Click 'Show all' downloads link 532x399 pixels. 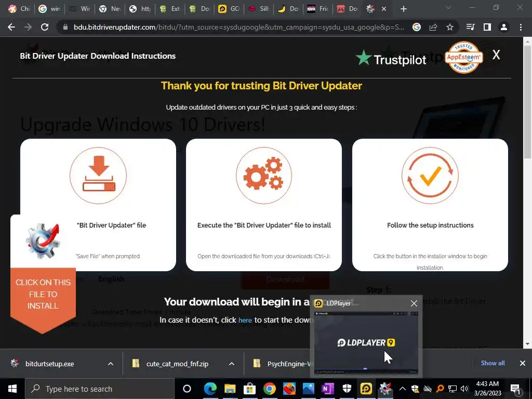pos(493,363)
